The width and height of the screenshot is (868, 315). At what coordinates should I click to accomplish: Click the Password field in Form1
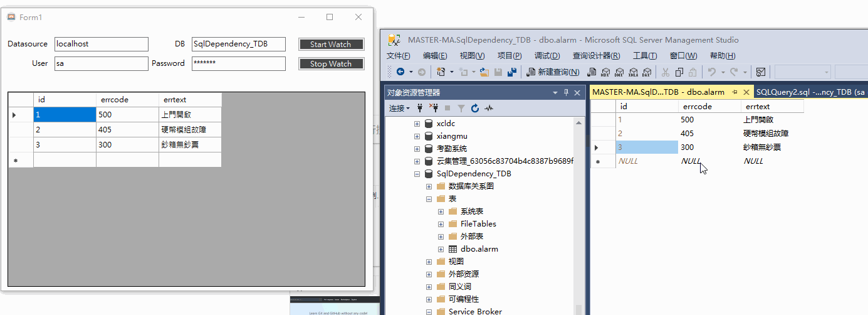tap(239, 63)
